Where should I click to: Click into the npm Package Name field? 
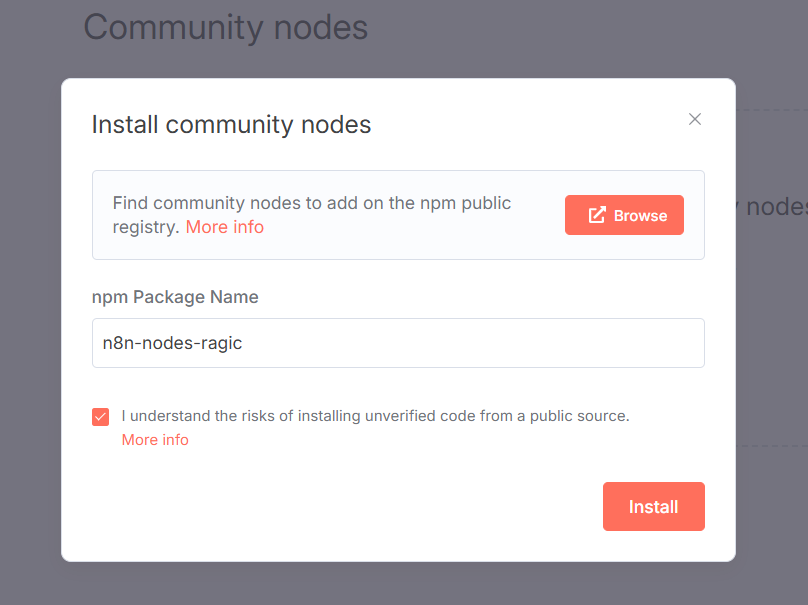tap(398, 343)
